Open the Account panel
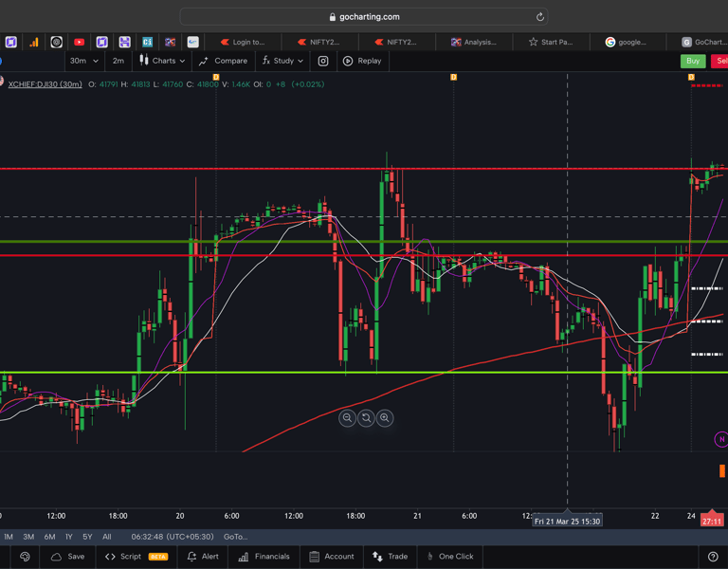The width and height of the screenshot is (728, 569). coord(332,557)
